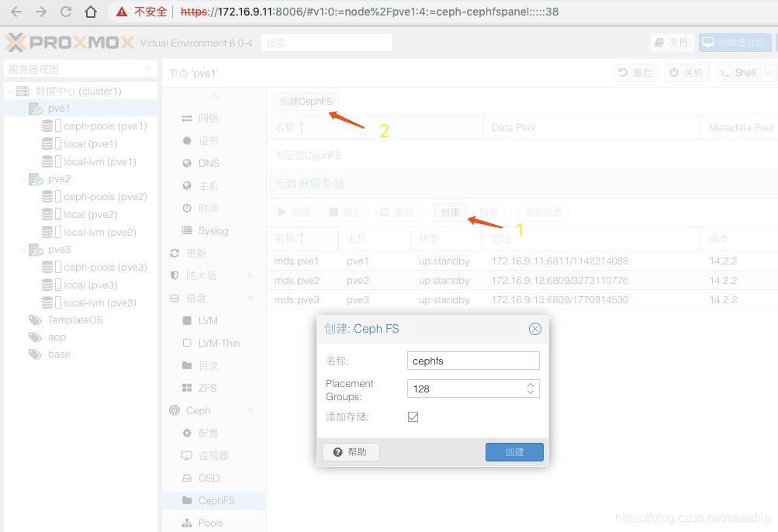Open the 证书 menu item

click(214, 141)
